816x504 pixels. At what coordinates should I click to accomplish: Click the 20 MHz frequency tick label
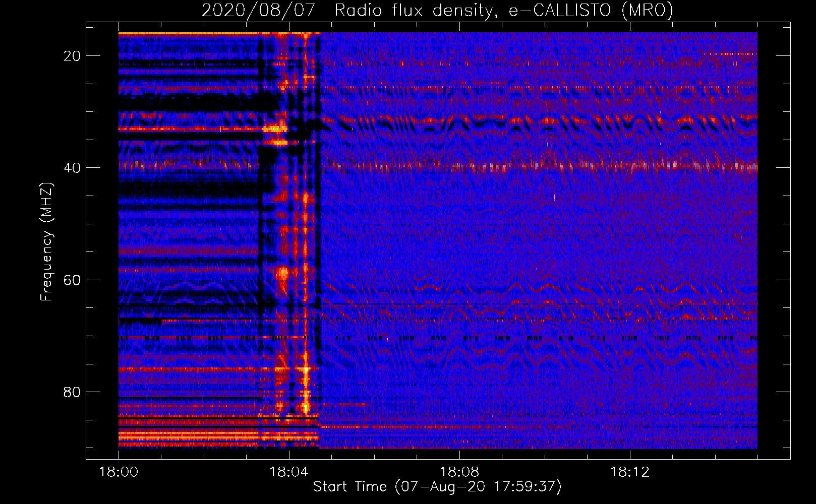coord(73,56)
